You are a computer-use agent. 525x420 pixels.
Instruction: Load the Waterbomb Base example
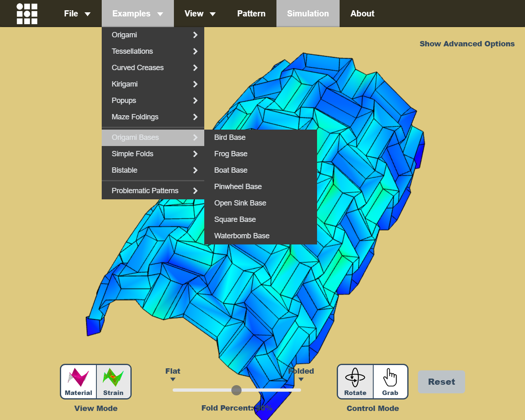click(242, 236)
